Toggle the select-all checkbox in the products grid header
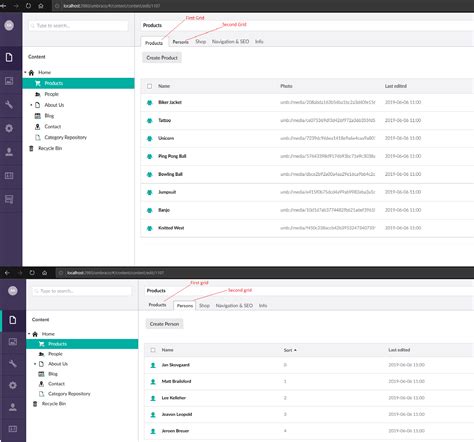 149,86
